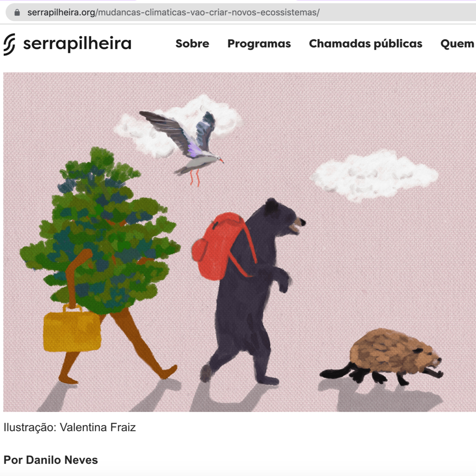The width and height of the screenshot is (476, 476).
Task: Click the yellow suitcase carried by the tree
Action: tap(72, 328)
